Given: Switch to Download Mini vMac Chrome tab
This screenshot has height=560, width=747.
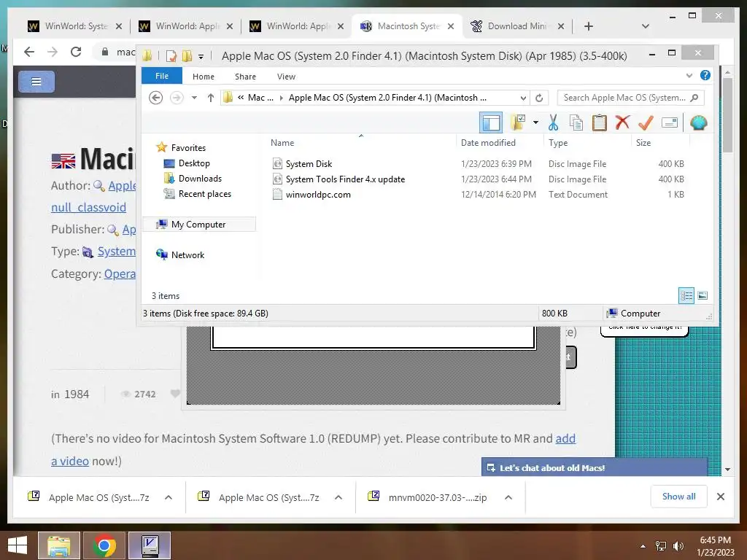Looking at the screenshot, I should tap(516, 26).
